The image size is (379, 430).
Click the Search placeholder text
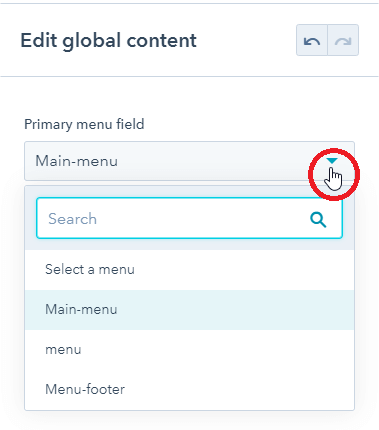pyautogui.click(x=72, y=219)
